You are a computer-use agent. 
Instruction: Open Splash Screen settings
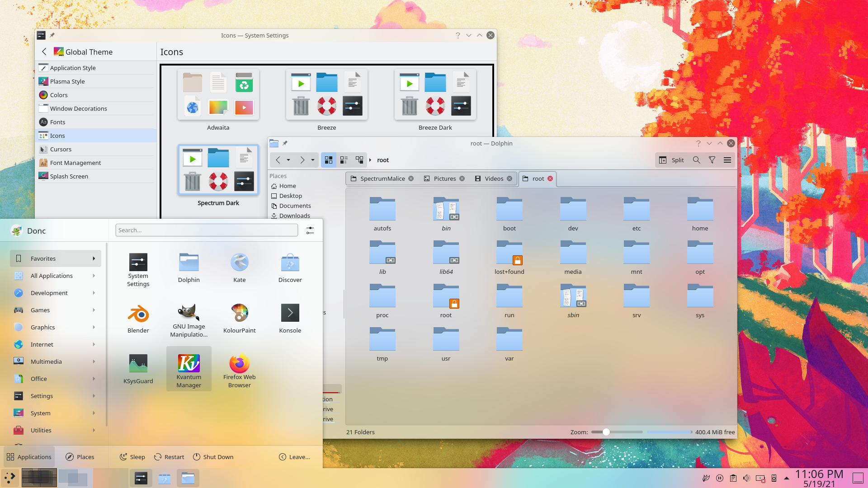point(95,176)
